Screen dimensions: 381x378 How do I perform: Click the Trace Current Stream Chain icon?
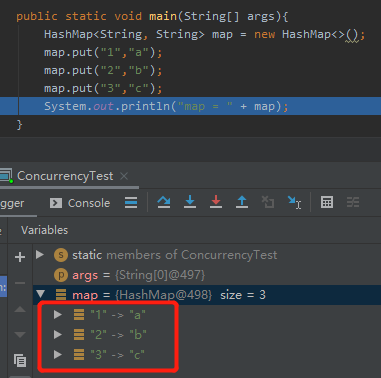point(353,202)
